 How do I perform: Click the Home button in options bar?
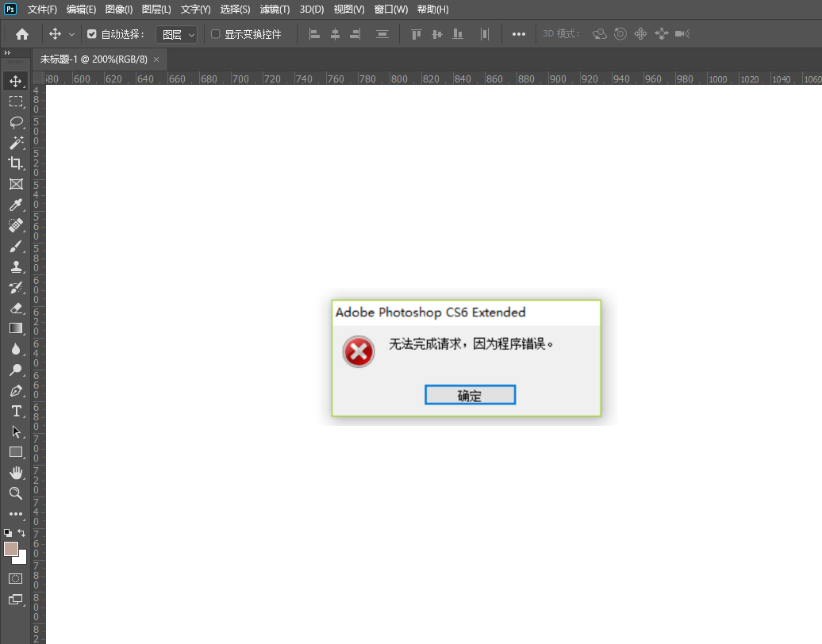click(x=22, y=34)
